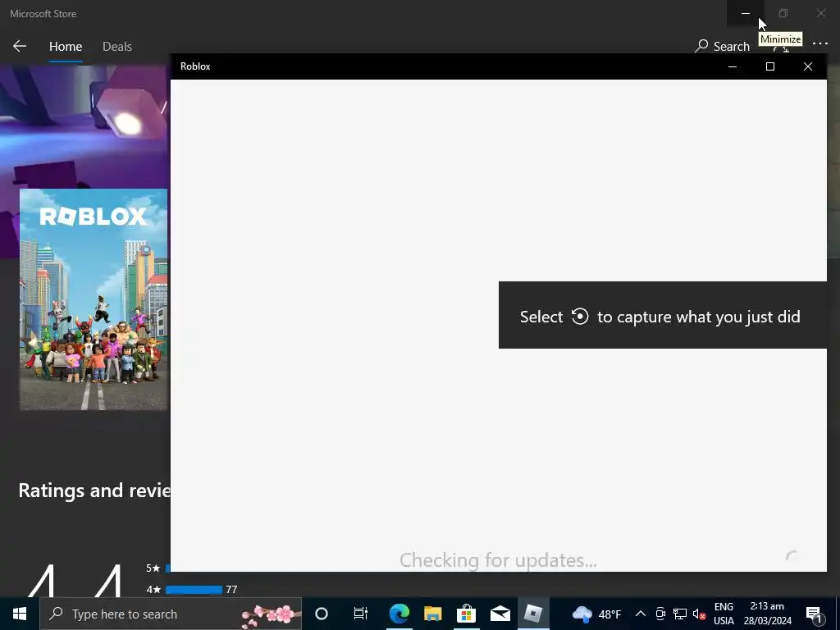Open Cortana from the taskbar
This screenshot has width=840, height=630.
click(322, 614)
